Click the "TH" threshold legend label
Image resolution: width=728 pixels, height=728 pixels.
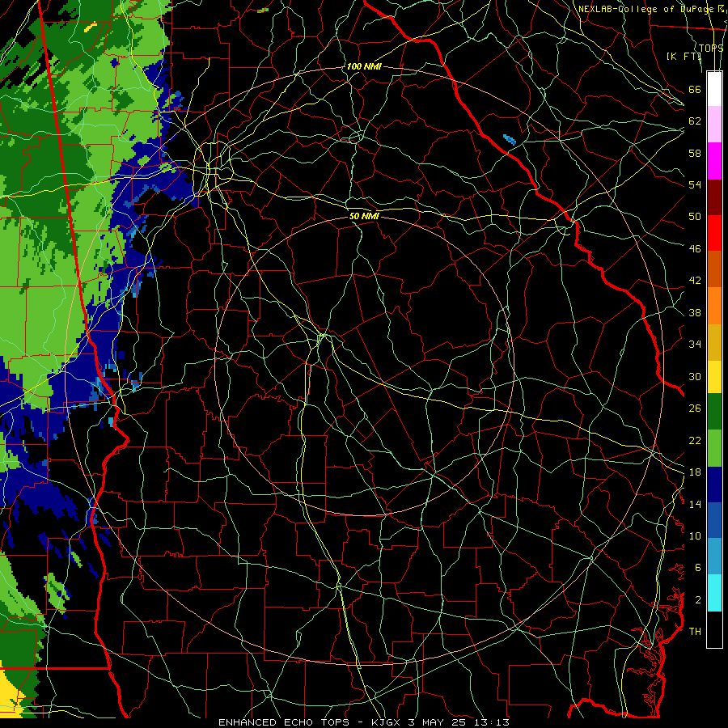(695, 632)
